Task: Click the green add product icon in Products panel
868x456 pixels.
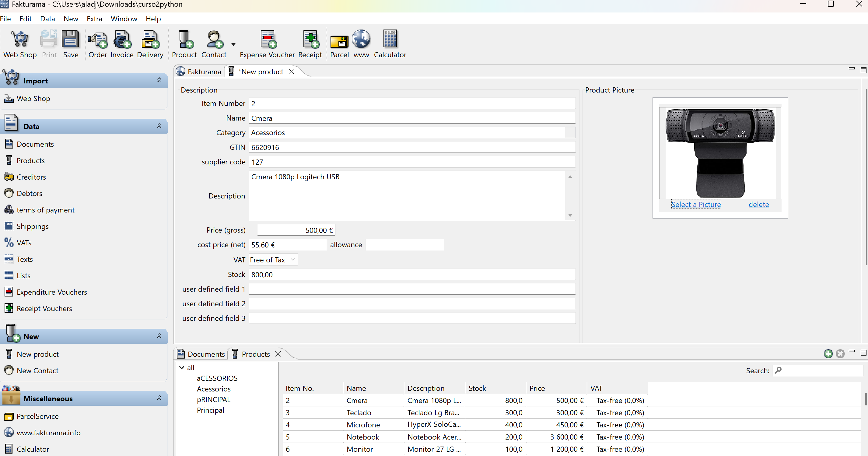Action: pos(828,353)
